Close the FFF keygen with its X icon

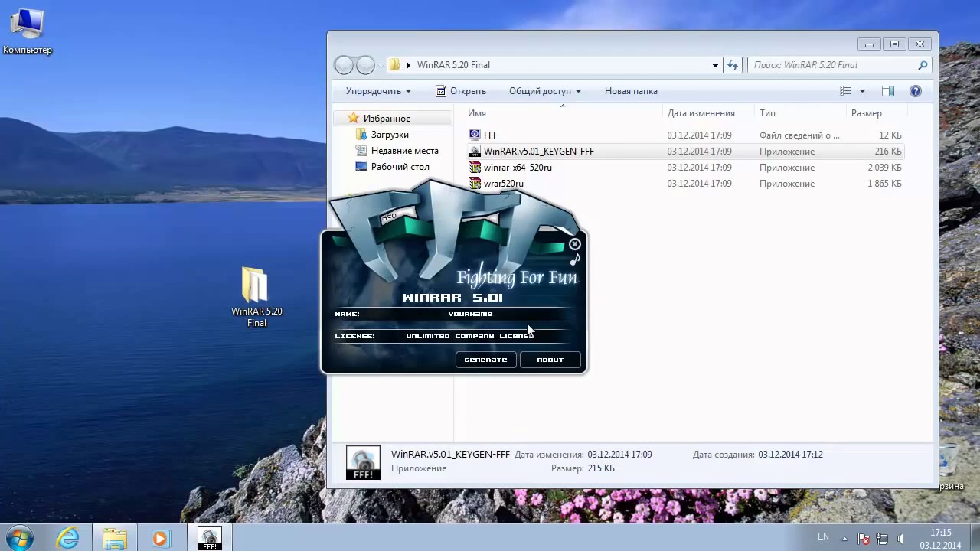click(x=575, y=244)
